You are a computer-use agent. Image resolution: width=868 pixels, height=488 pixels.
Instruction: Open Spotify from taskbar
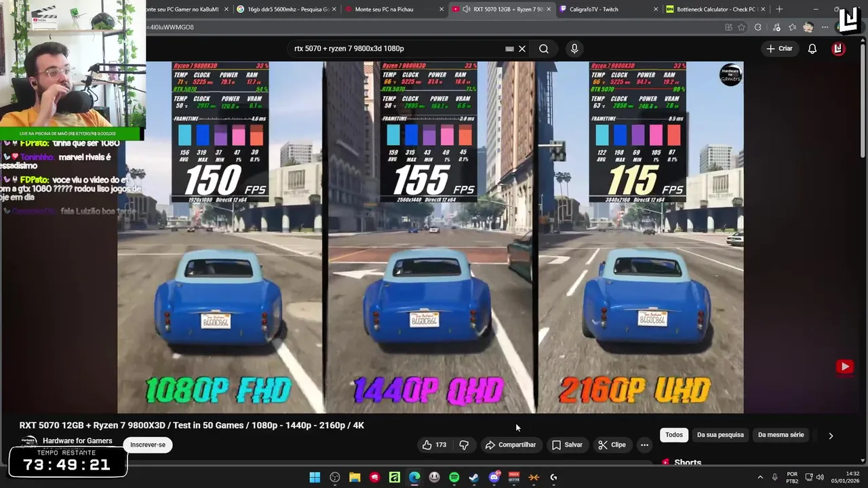click(454, 477)
